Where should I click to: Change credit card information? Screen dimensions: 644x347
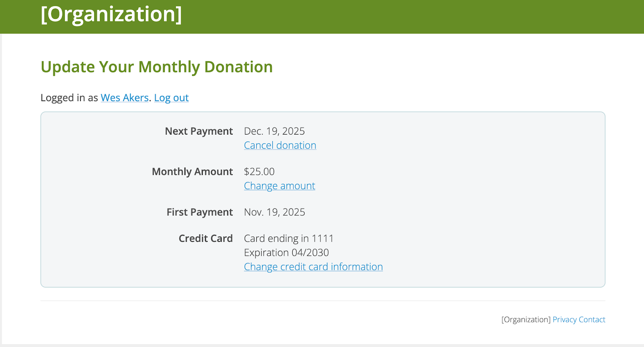click(313, 267)
